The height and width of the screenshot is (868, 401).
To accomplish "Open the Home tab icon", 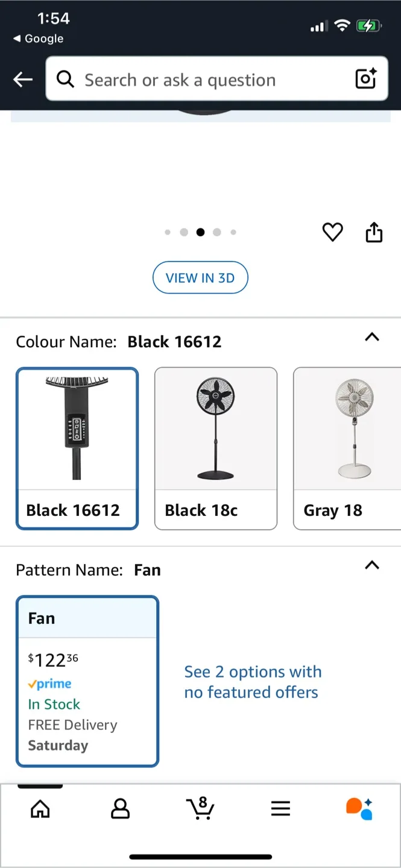I will pos(40,809).
